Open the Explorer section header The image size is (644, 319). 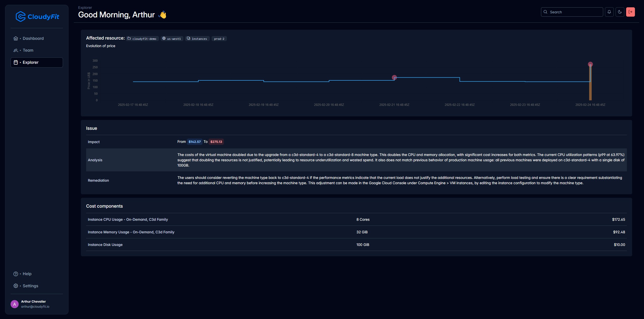point(85,7)
